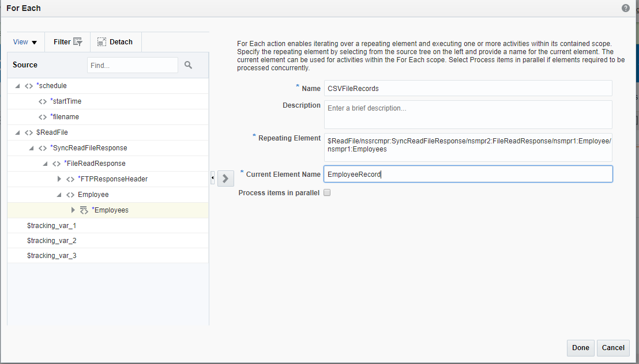Screen dimensions: 639x364
Task: Click the Detach panel icon
Action: point(102,41)
